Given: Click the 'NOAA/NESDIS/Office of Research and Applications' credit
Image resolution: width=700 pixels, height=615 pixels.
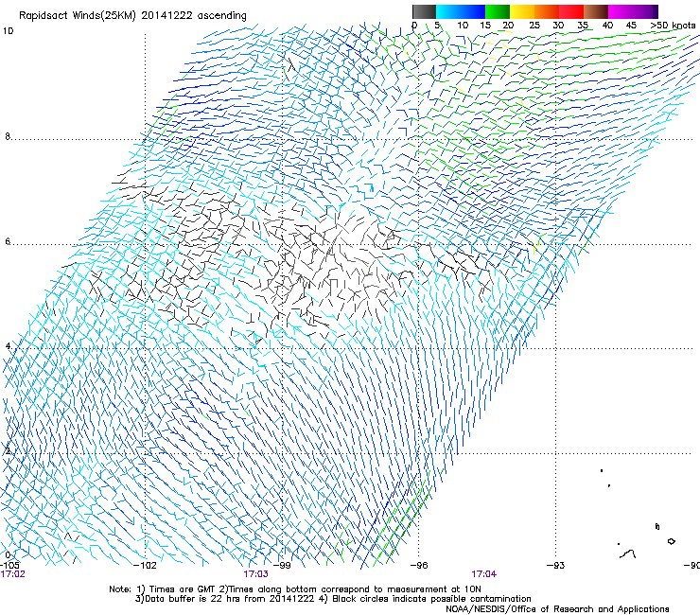Looking at the screenshot, I should (557, 609).
